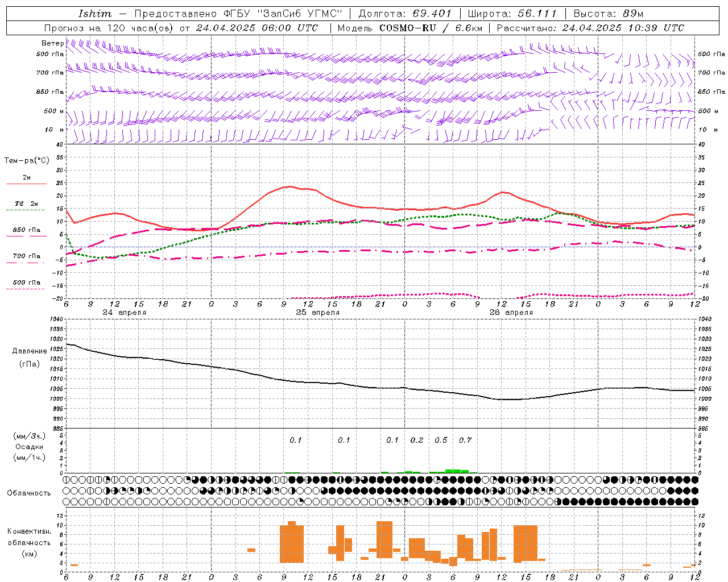728x582 pixels.
Task: Click the "Ishim" station title
Action: pyautogui.click(x=94, y=14)
